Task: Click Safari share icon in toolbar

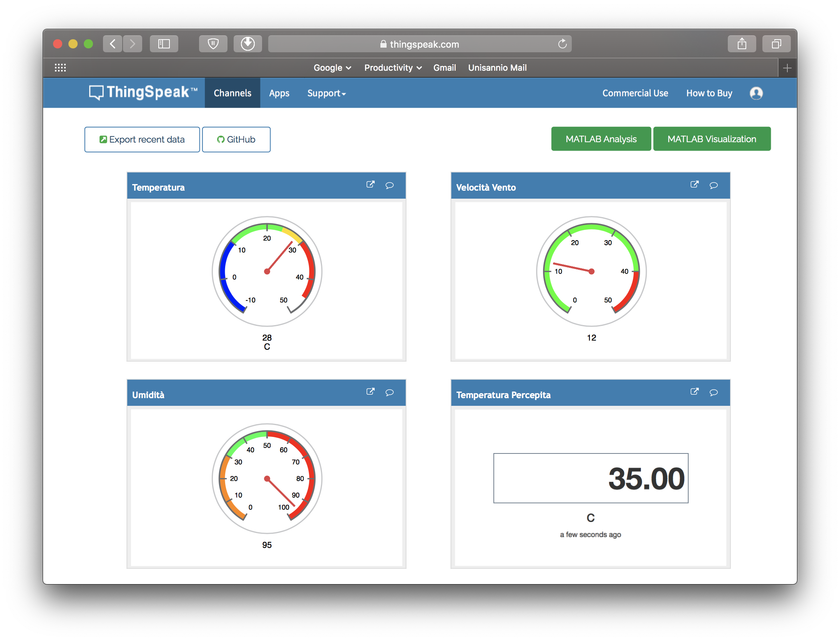Action: point(742,44)
